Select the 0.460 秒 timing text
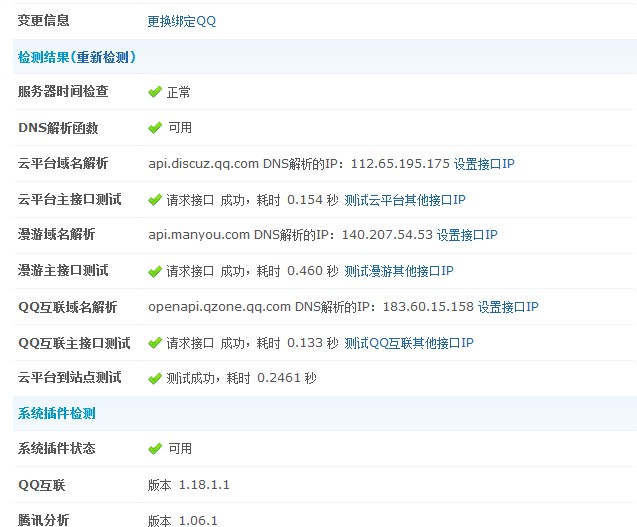 tap(313, 271)
